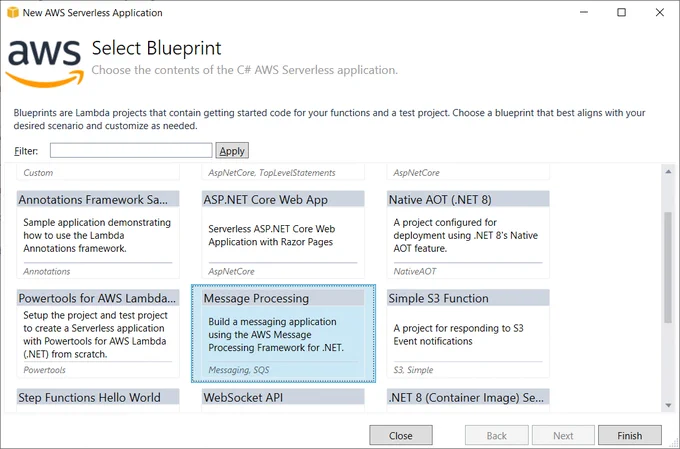Click the Annotations tag text
680x449 pixels.
click(x=46, y=272)
